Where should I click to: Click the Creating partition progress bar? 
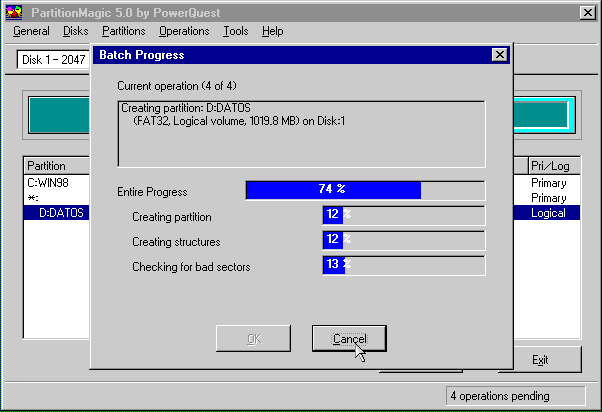(x=404, y=215)
